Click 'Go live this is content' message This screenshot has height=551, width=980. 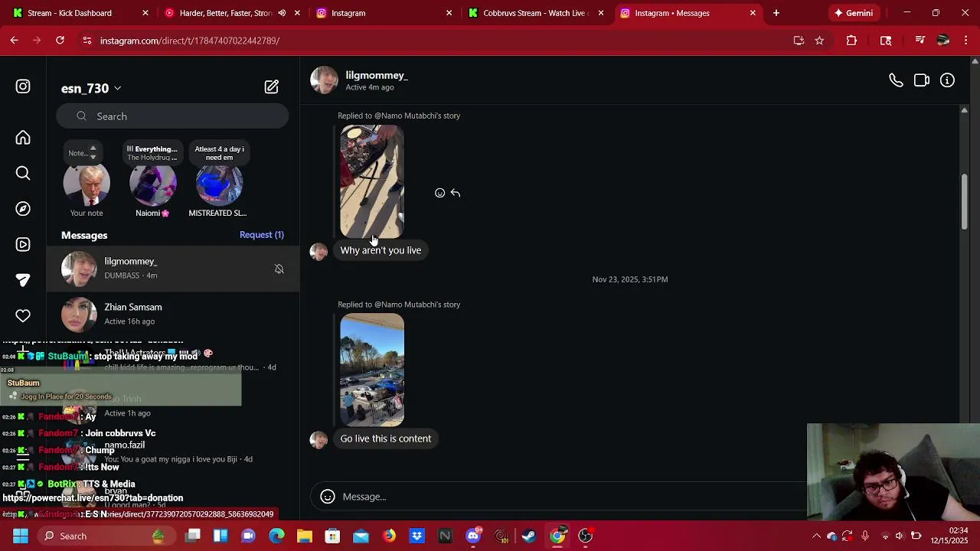coord(386,439)
